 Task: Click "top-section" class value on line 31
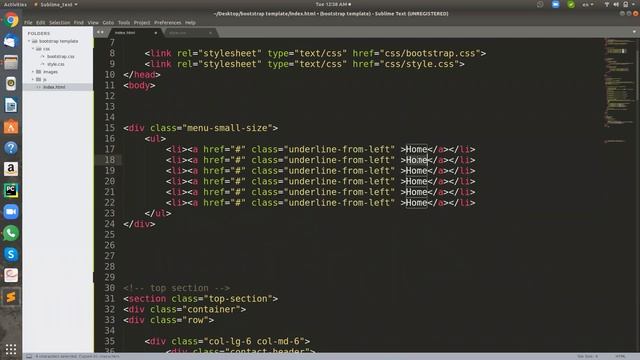[x=238, y=299]
